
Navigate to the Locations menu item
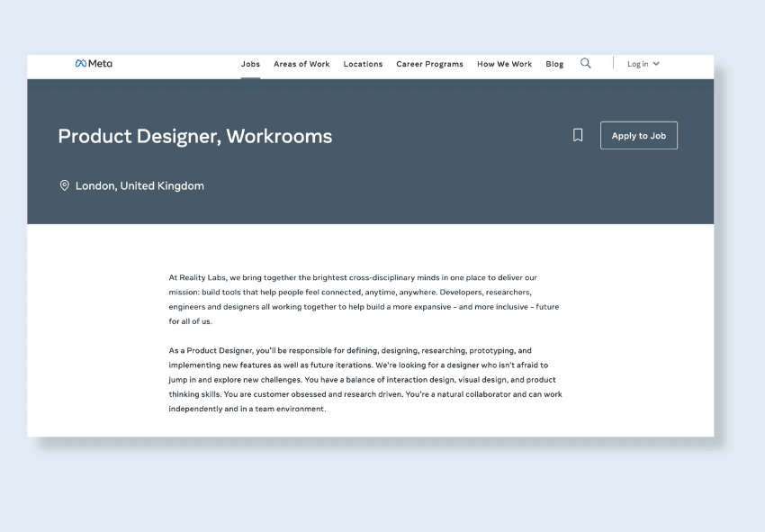click(x=363, y=64)
